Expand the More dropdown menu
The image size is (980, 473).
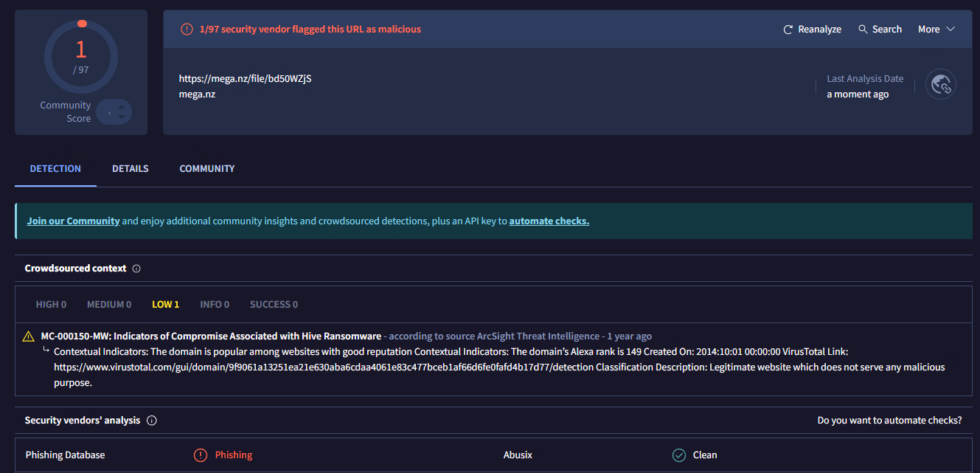[x=936, y=30]
